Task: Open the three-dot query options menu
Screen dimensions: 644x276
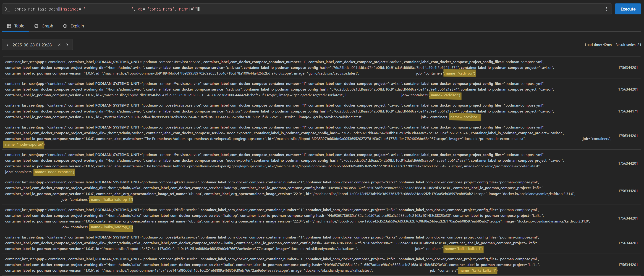Action: tap(606, 9)
